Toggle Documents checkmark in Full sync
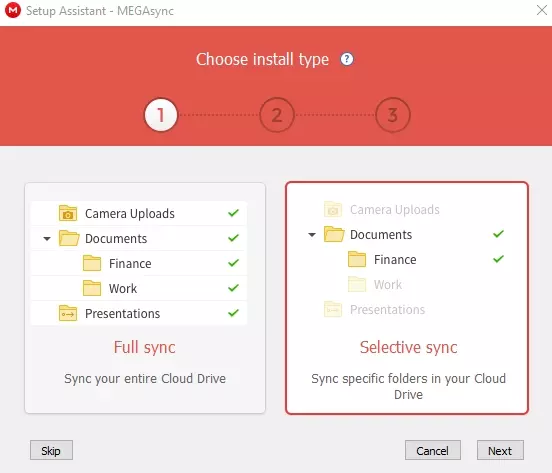This screenshot has height=473, width=552. 233,238
